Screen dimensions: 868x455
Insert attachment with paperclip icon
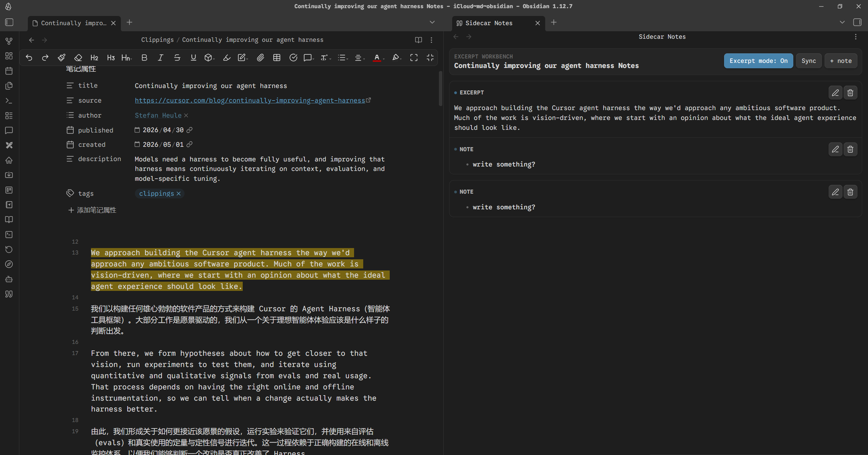[260, 58]
